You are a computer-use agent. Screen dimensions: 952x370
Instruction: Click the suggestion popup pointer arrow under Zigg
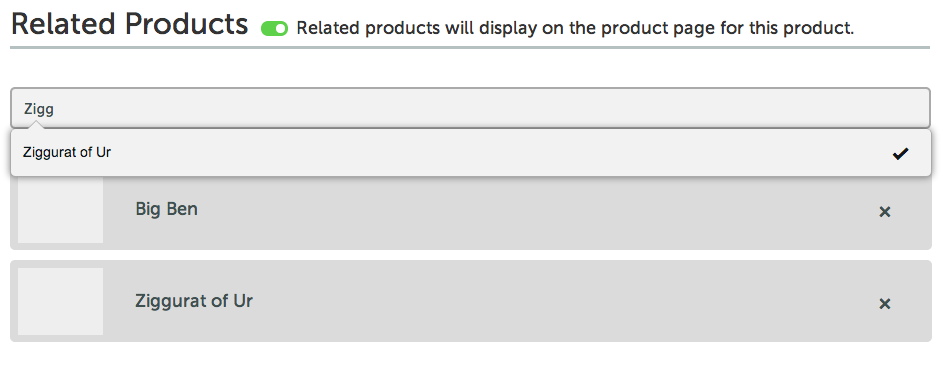[36, 124]
